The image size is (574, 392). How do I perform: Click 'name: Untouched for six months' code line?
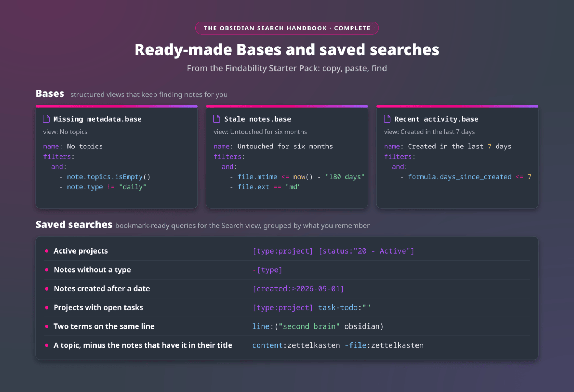(273, 146)
